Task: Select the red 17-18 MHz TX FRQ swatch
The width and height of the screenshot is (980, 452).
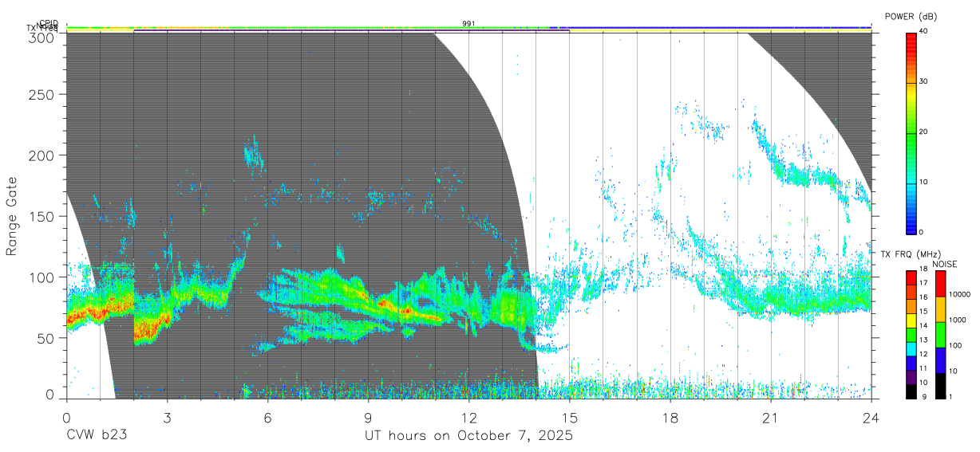Action: (911, 277)
